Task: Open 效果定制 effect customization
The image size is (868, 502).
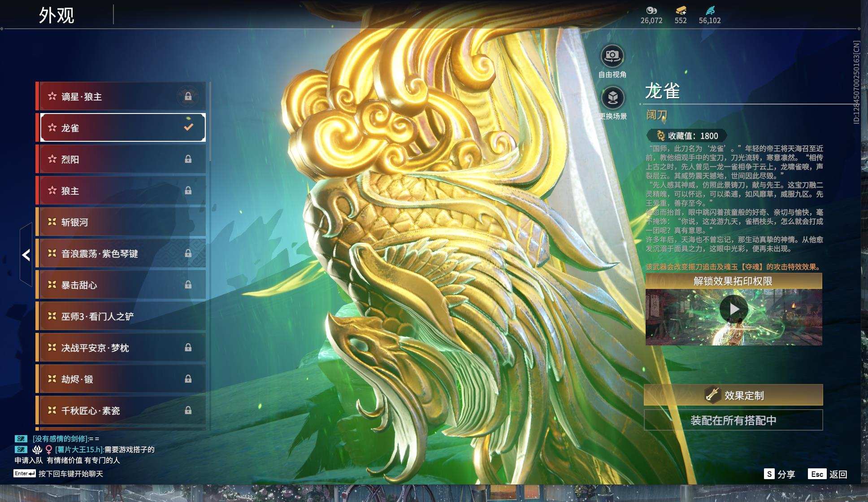Action: point(733,395)
